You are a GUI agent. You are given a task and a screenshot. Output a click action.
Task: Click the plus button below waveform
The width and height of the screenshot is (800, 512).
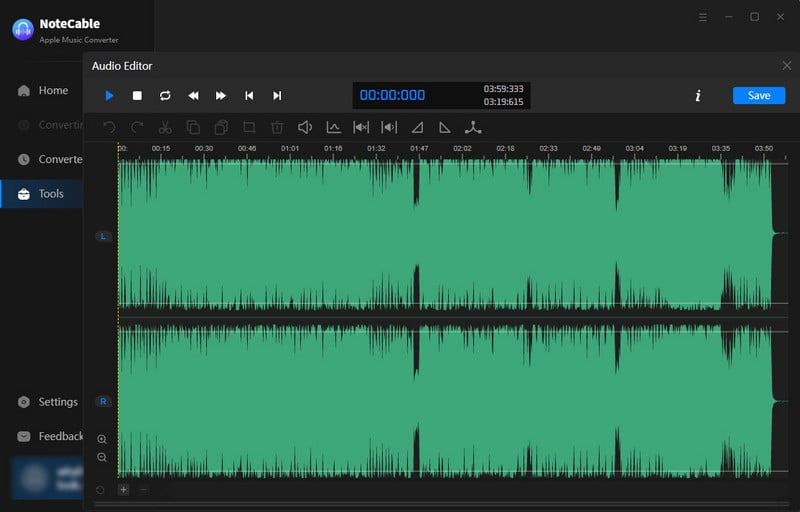pyautogui.click(x=123, y=490)
